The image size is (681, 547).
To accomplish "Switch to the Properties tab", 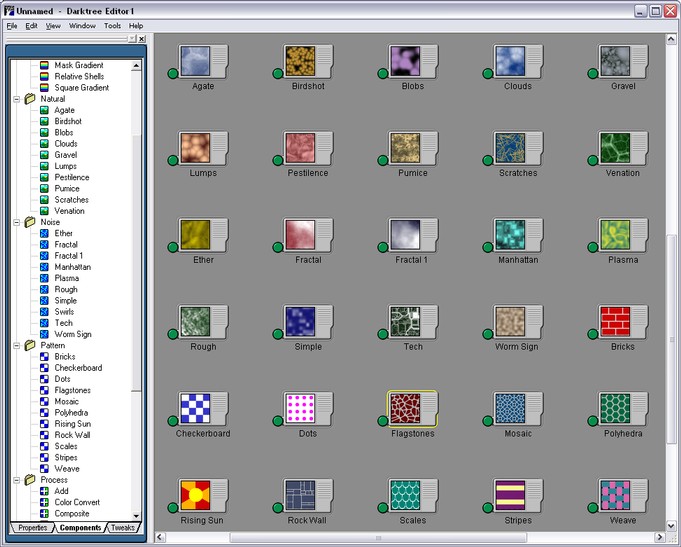I will click(x=33, y=528).
